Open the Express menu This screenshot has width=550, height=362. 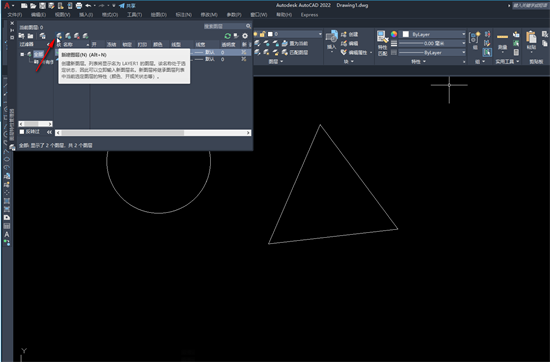[309, 15]
